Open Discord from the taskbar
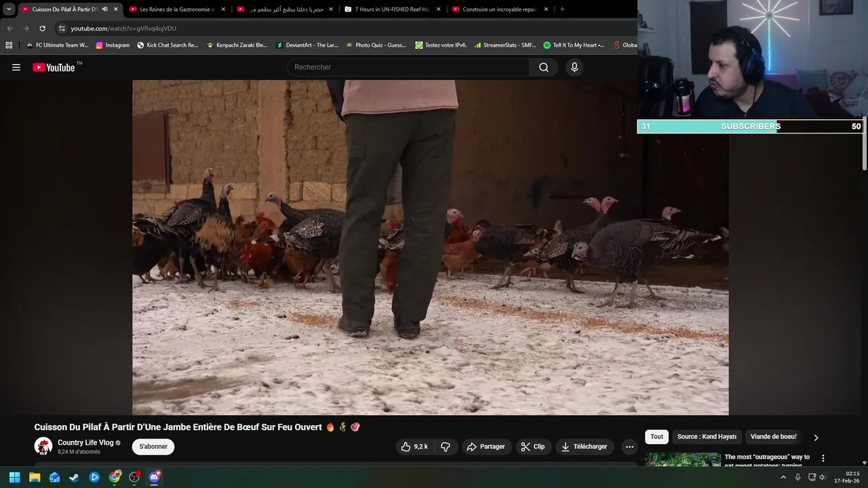Viewport: 868px width, 488px height. [x=154, y=477]
